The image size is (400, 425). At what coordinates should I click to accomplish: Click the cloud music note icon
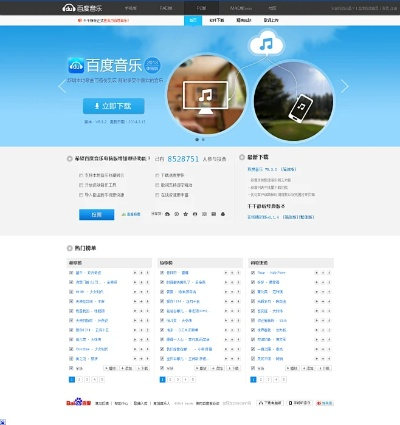click(266, 44)
